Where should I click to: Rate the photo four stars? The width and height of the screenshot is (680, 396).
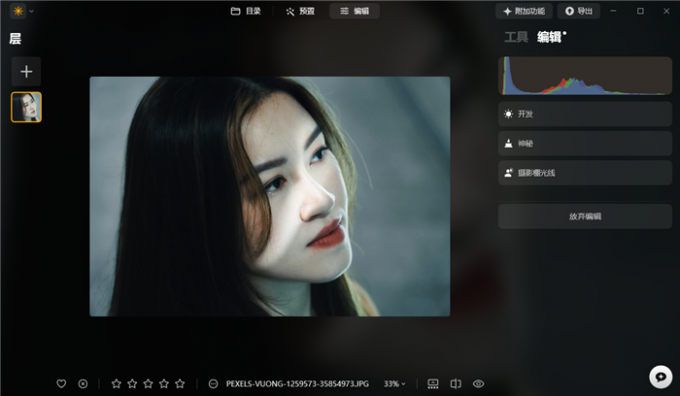click(x=164, y=384)
